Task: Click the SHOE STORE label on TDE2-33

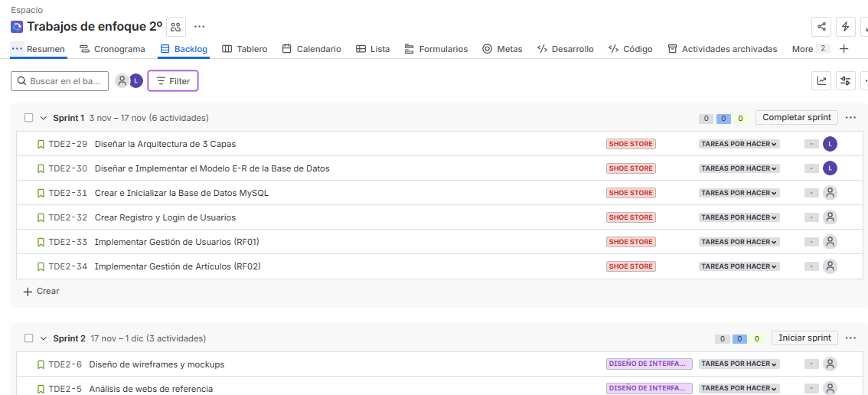Action: click(631, 242)
